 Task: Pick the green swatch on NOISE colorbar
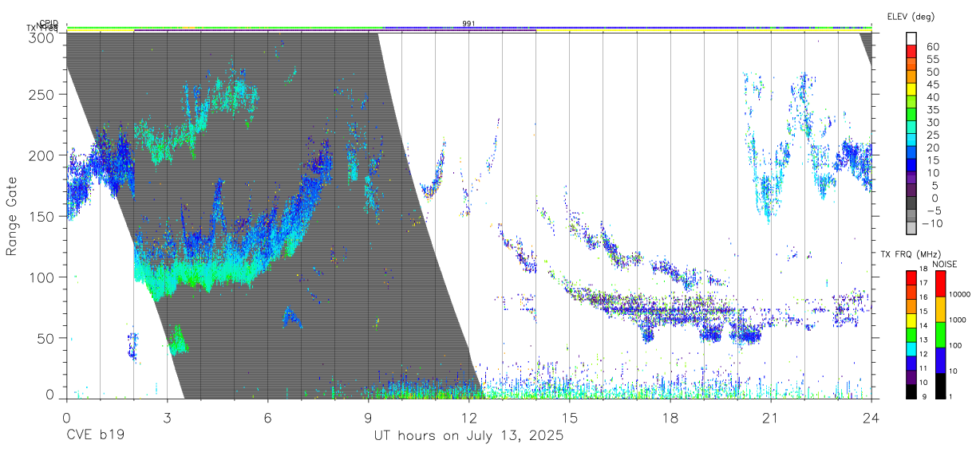(939, 335)
